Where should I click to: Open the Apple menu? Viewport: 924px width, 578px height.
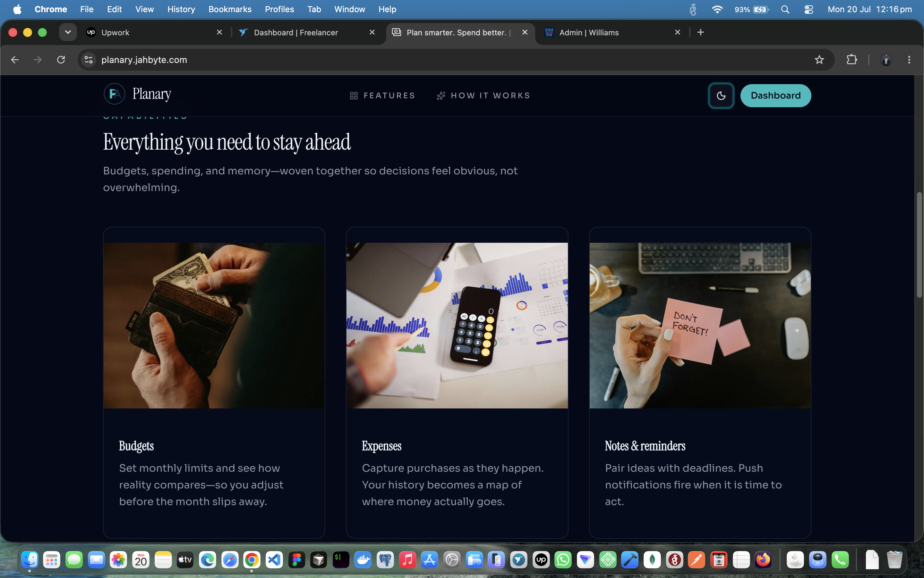[x=17, y=9]
